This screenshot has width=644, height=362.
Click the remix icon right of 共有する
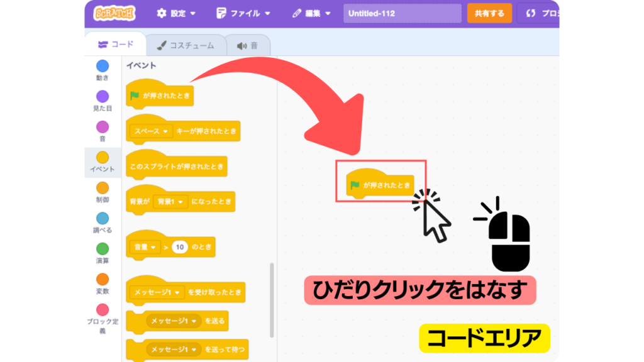click(531, 14)
